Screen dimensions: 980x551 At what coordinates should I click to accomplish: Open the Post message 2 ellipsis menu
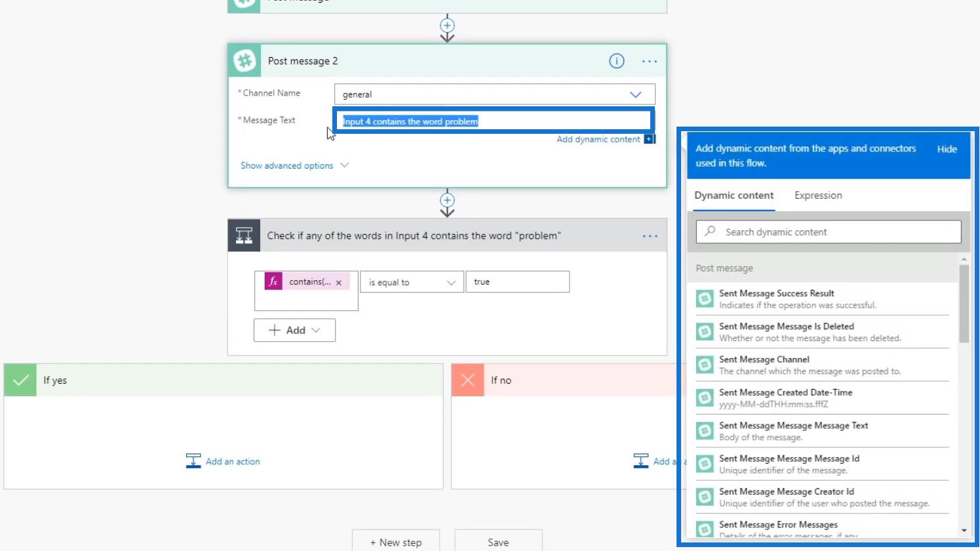[650, 61]
